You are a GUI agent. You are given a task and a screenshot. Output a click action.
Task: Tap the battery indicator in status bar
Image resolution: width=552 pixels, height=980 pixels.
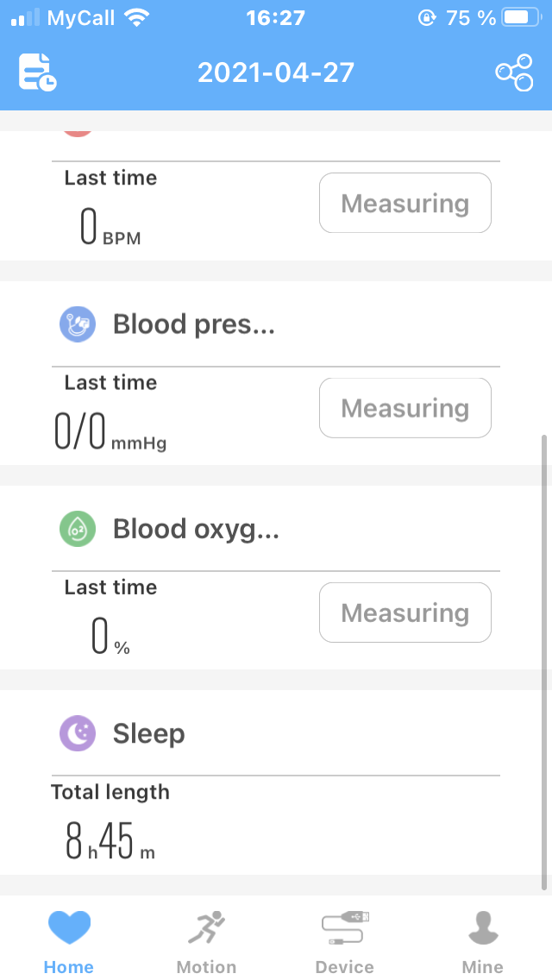(519, 17)
